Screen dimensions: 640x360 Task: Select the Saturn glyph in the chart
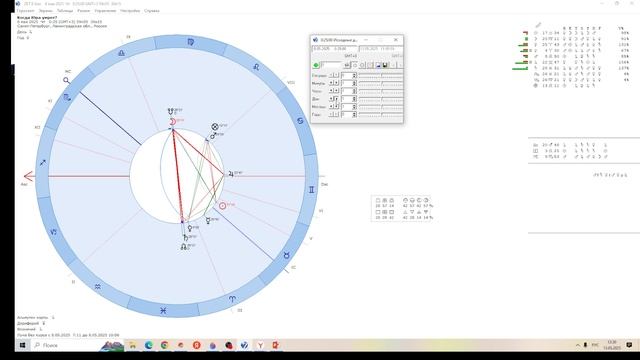(x=186, y=237)
